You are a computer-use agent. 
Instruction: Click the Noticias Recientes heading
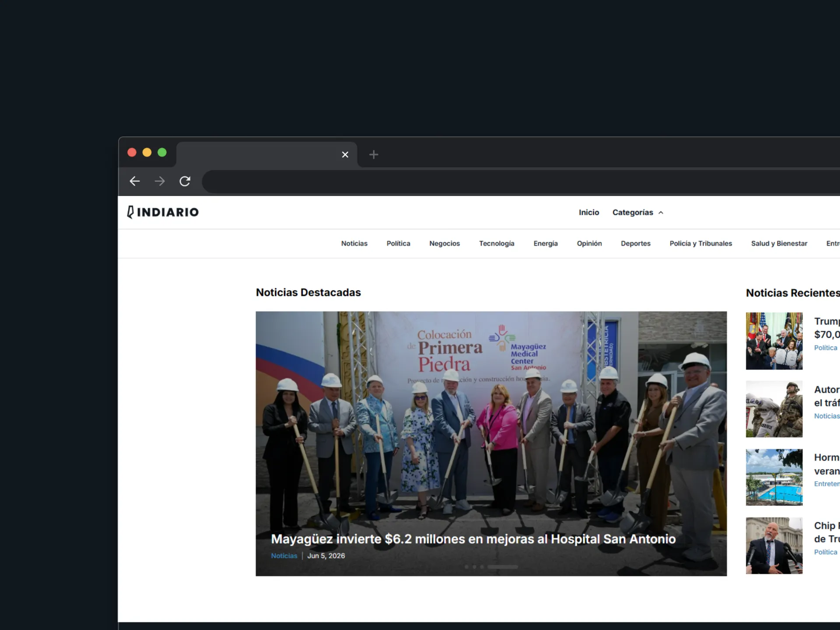click(x=793, y=293)
